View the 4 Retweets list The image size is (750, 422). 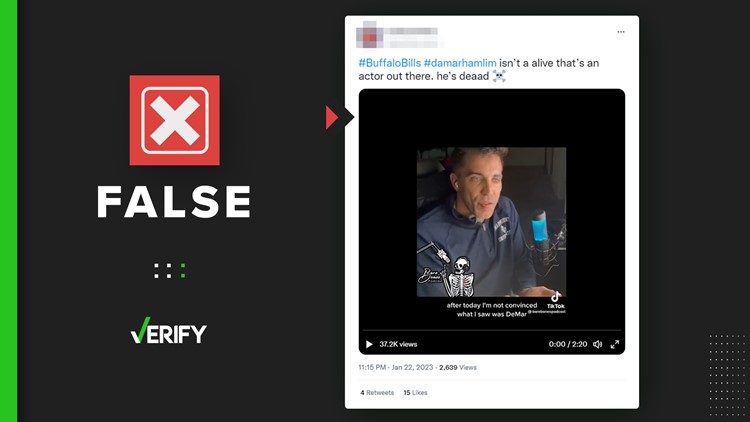pos(377,392)
